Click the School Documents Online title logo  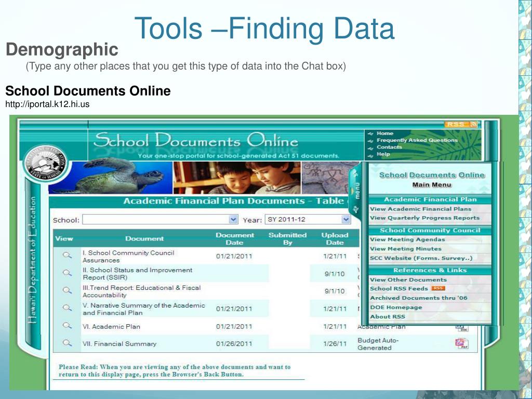click(196, 140)
